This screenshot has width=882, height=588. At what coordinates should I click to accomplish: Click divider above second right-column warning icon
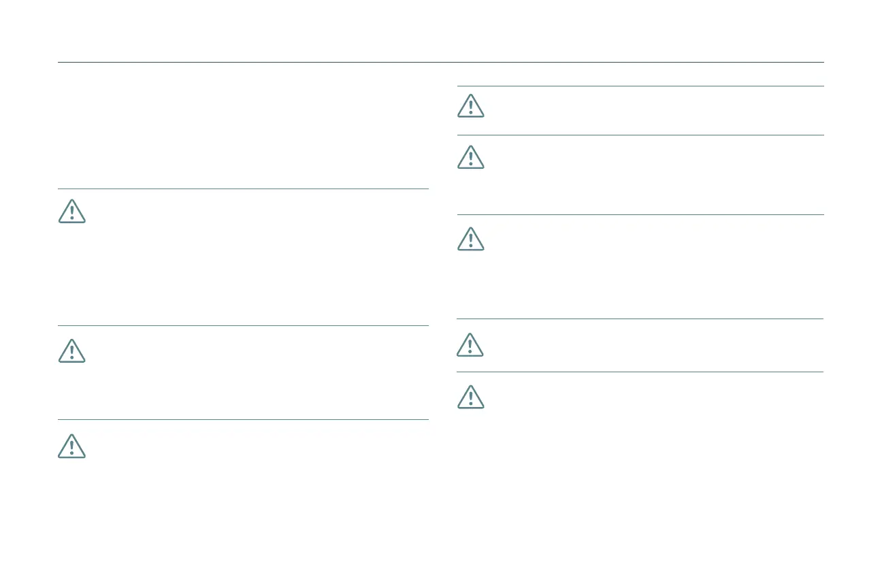pos(640,135)
